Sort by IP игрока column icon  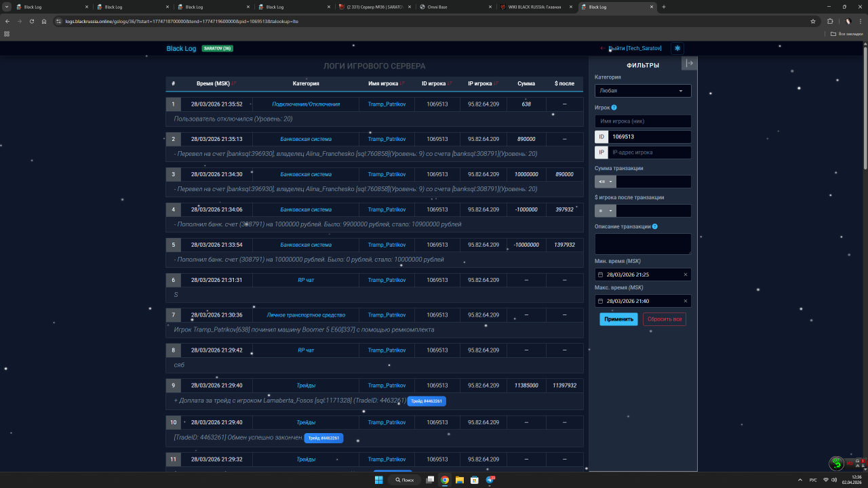496,83
